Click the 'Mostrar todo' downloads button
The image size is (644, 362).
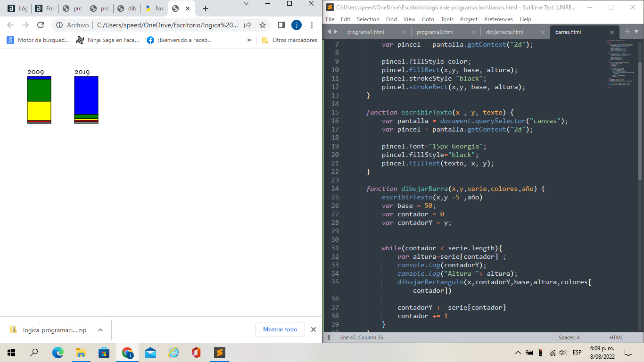280,329
